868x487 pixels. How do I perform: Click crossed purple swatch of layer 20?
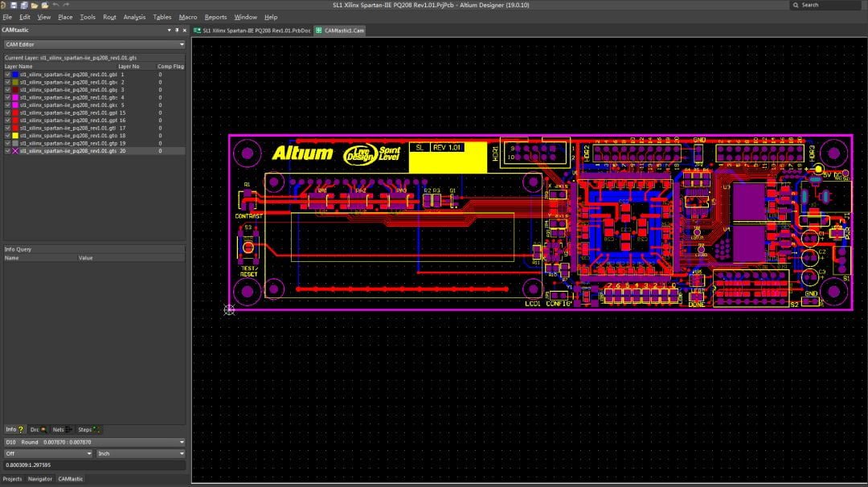click(15, 150)
